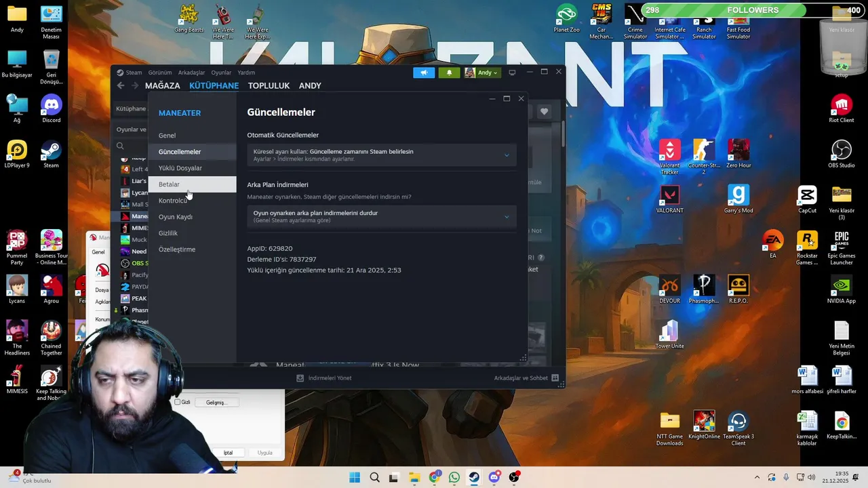Click the Gelişmiş button in back dialog

[216, 403]
